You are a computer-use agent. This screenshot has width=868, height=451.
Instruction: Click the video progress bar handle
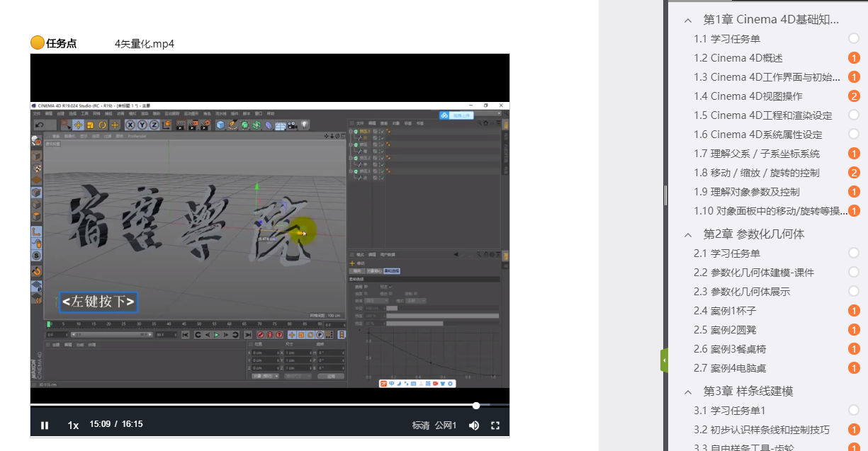coord(476,406)
